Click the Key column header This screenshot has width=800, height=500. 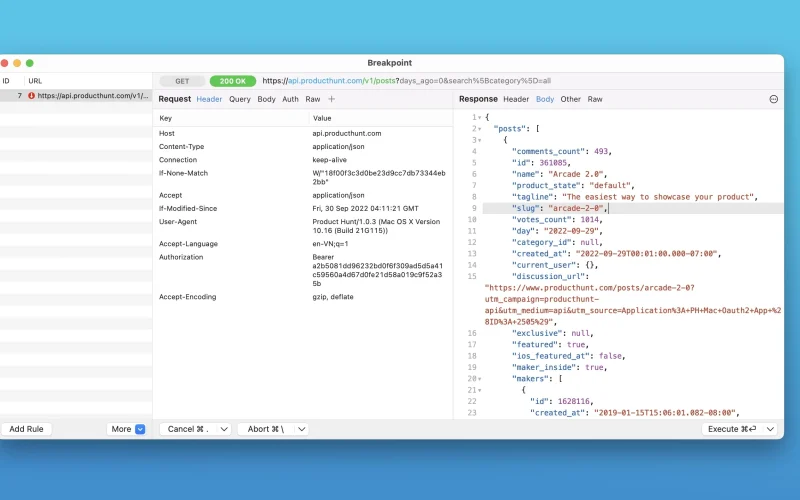(165, 118)
